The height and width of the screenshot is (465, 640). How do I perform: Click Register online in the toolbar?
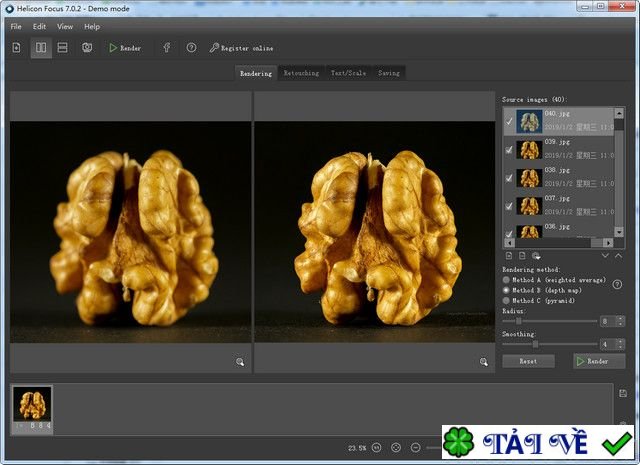point(240,48)
